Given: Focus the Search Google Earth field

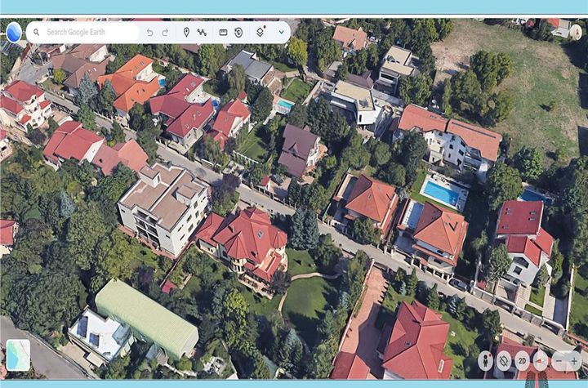Looking at the screenshot, I should click(82, 33).
